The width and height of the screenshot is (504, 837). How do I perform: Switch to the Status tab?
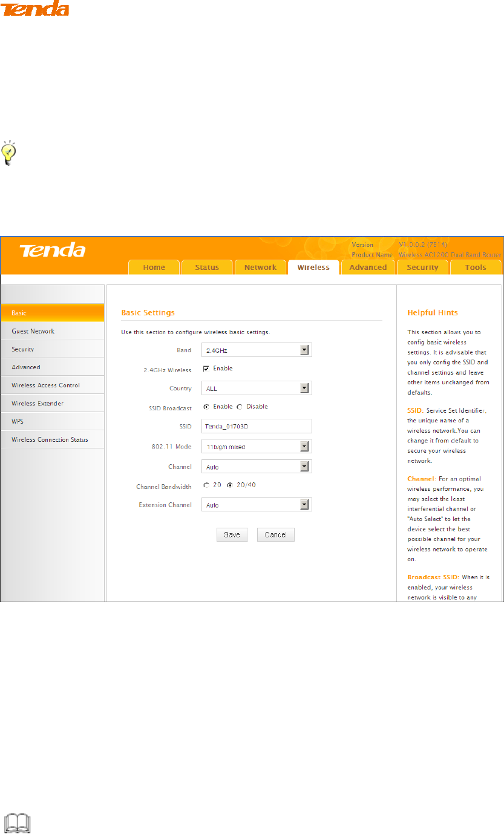point(207,268)
